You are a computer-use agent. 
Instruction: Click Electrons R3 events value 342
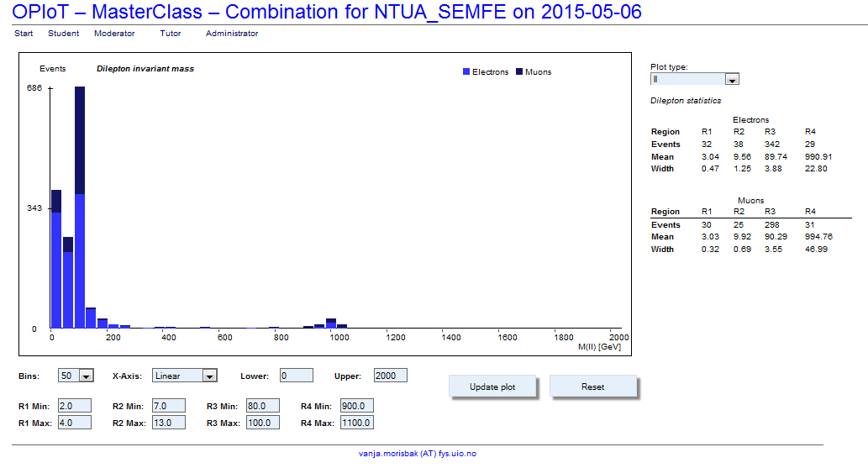pos(771,144)
